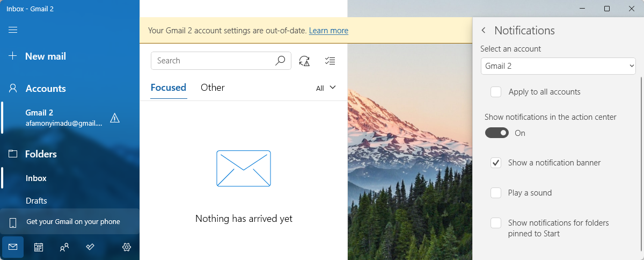
Task: Click the Gmail 2 warning triangle icon
Action: pos(115,118)
